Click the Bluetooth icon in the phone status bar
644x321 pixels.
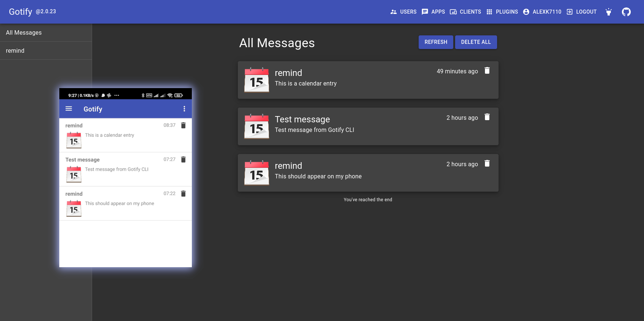(x=143, y=95)
